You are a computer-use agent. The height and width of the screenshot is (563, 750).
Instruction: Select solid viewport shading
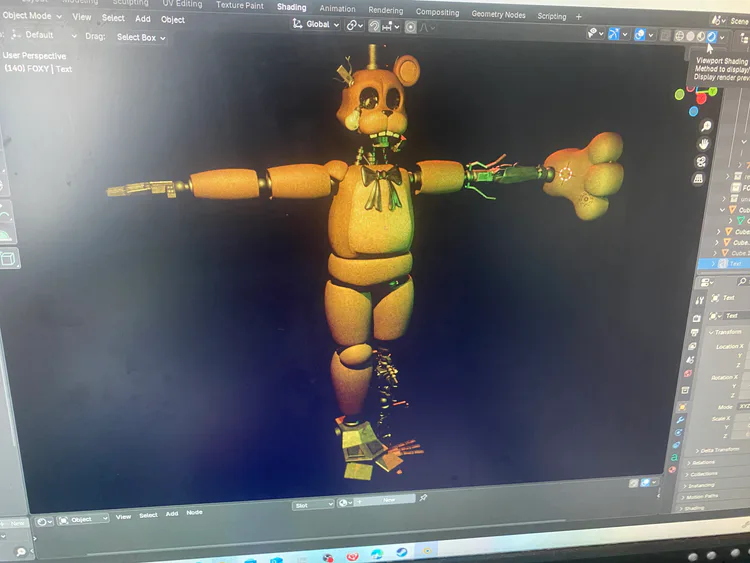690,36
